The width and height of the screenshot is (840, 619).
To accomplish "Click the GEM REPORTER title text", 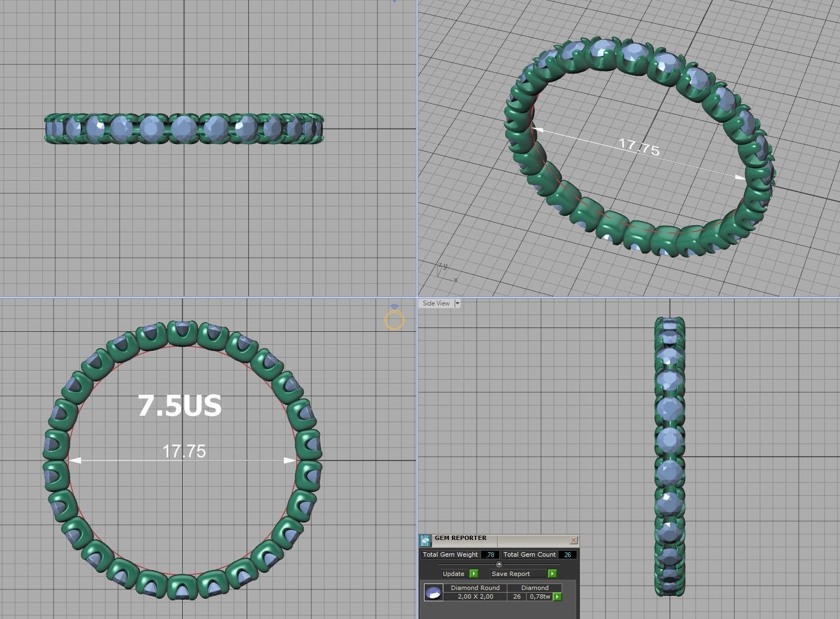I will click(x=461, y=538).
